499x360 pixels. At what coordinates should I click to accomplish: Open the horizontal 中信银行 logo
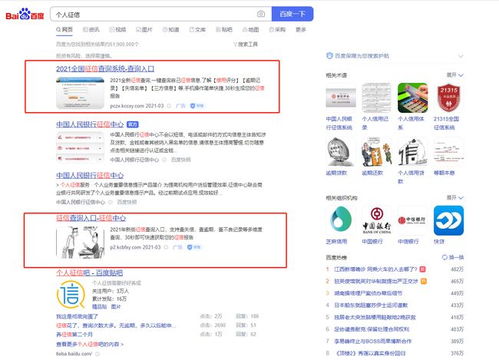pyautogui.click(x=412, y=220)
